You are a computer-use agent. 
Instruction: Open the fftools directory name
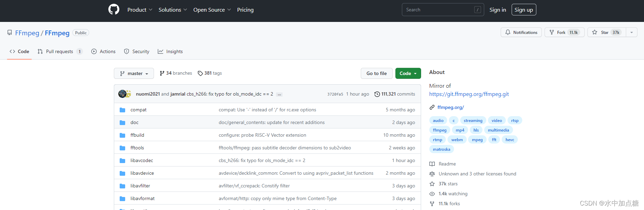137,148
